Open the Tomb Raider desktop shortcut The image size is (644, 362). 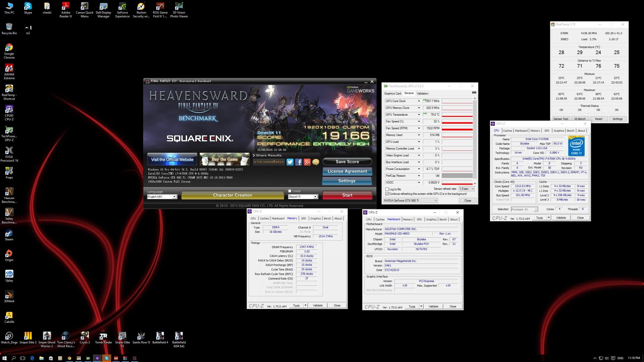103,338
